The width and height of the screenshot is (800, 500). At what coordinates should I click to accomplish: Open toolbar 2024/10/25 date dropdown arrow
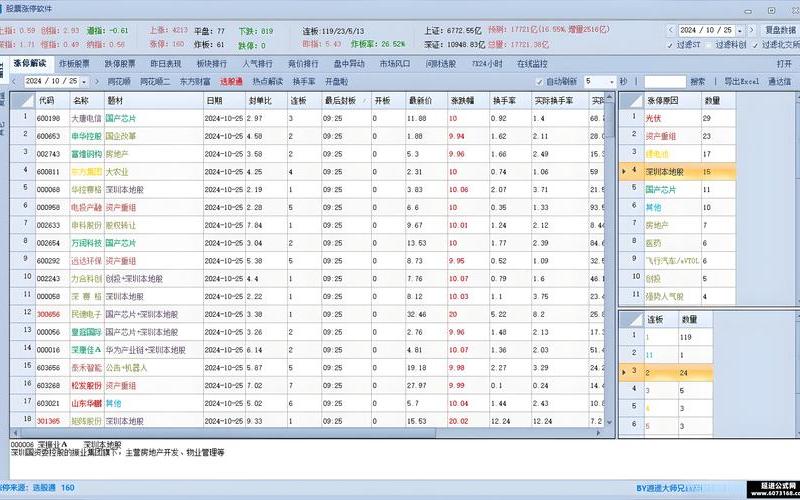(84, 82)
